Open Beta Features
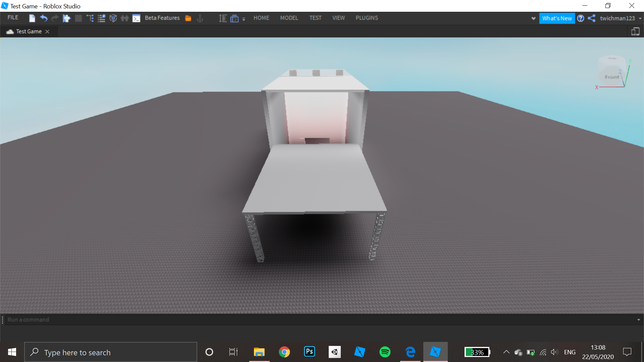 point(162,18)
